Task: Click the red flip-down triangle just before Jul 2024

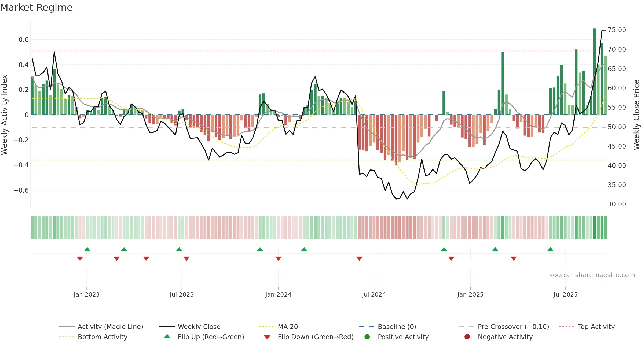Action: coord(359,258)
